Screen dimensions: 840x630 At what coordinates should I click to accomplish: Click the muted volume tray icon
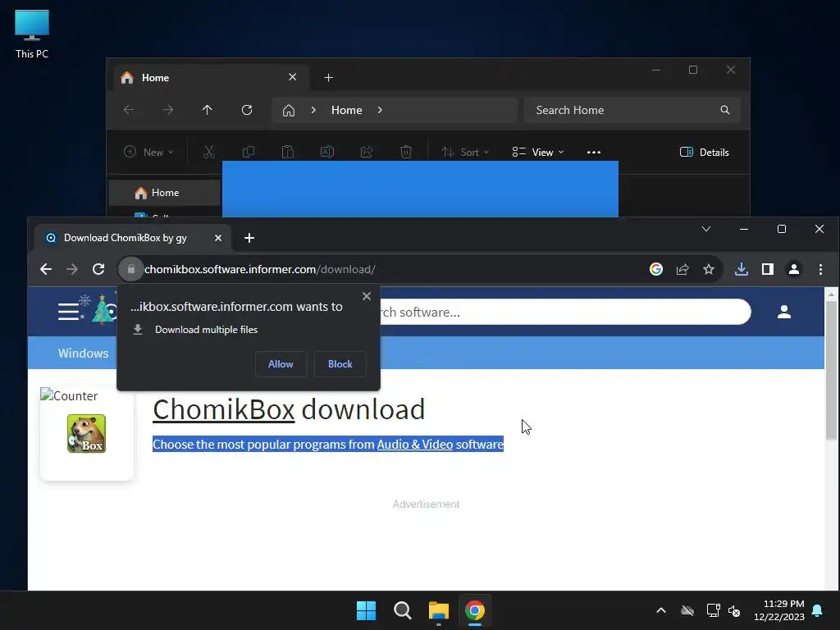pos(734,610)
